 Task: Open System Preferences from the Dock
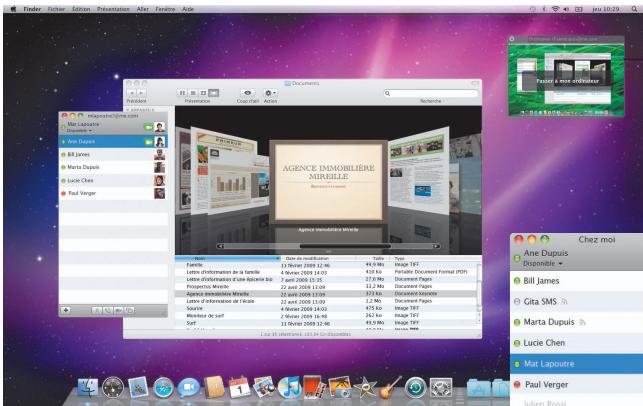(x=441, y=388)
